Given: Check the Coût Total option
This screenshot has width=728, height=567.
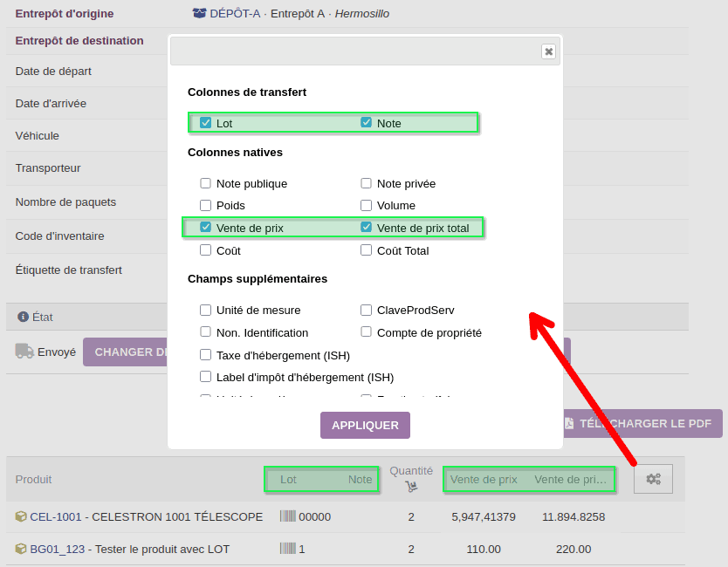Looking at the screenshot, I should point(367,250).
